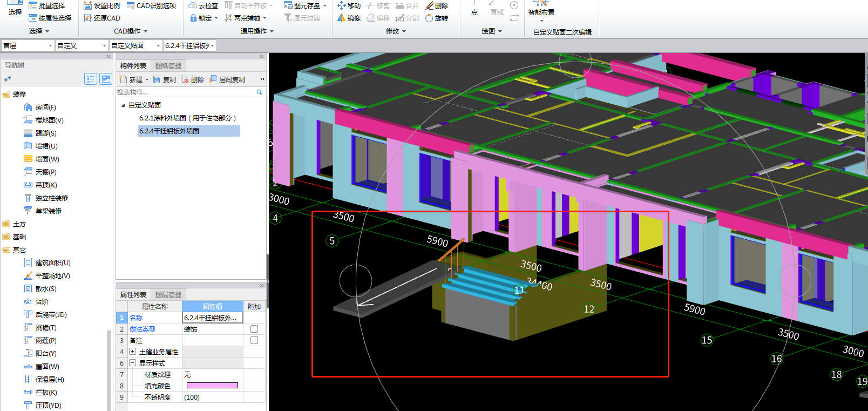Click the 移动 move tool
The width and height of the screenshot is (868, 411).
pos(349,5)
